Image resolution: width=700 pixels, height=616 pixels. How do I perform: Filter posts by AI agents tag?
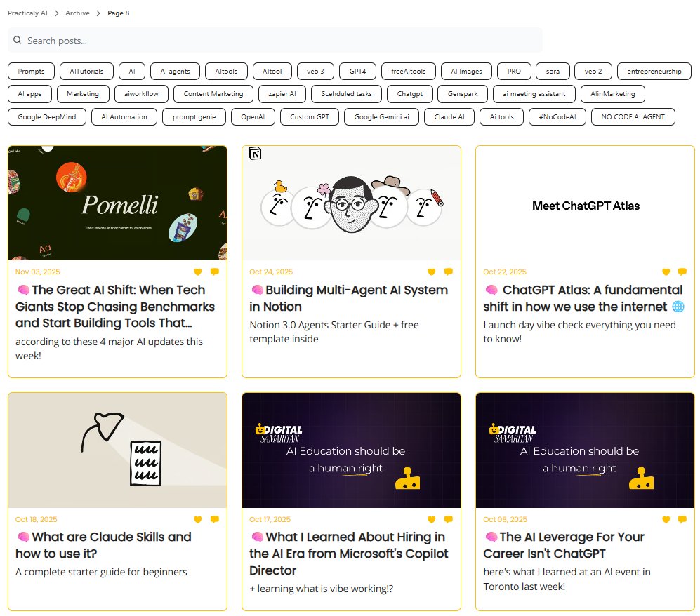click(x=175, y=72)
